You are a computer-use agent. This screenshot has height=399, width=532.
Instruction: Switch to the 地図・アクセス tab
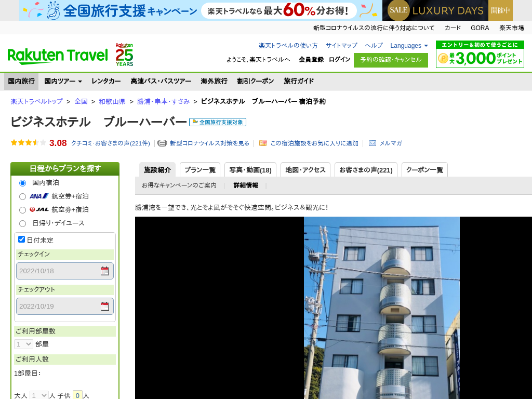tap(305, 170)
